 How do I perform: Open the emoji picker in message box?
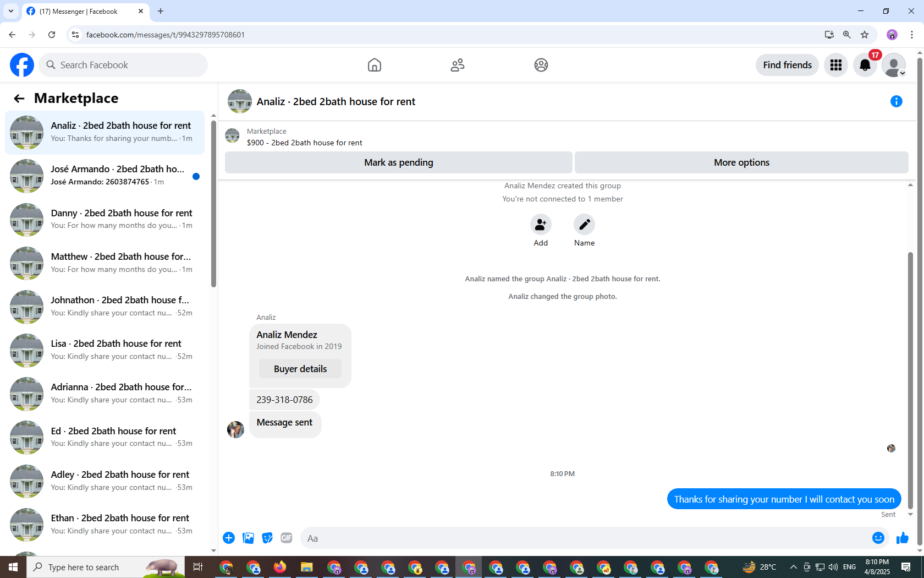point(878,538)
